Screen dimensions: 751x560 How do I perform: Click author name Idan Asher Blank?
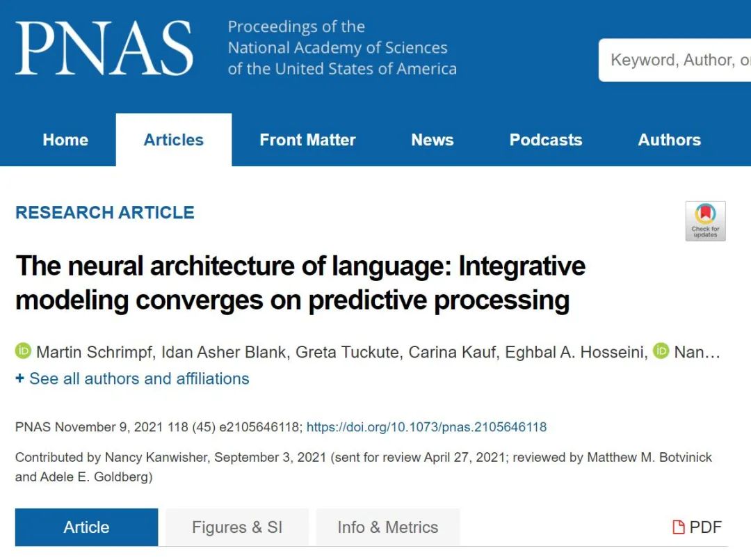point(224,352)
